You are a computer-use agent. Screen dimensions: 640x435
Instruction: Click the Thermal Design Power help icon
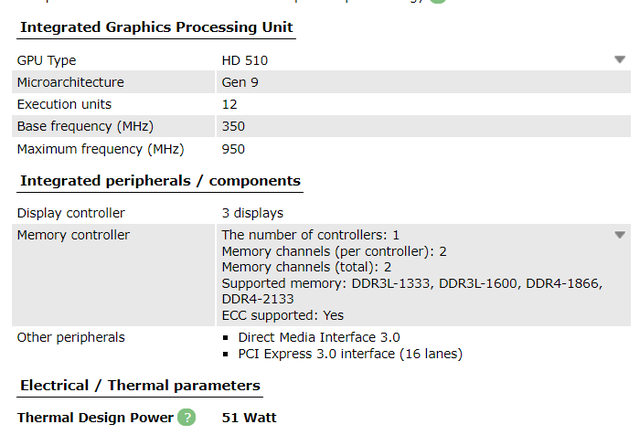pos(187,417)
